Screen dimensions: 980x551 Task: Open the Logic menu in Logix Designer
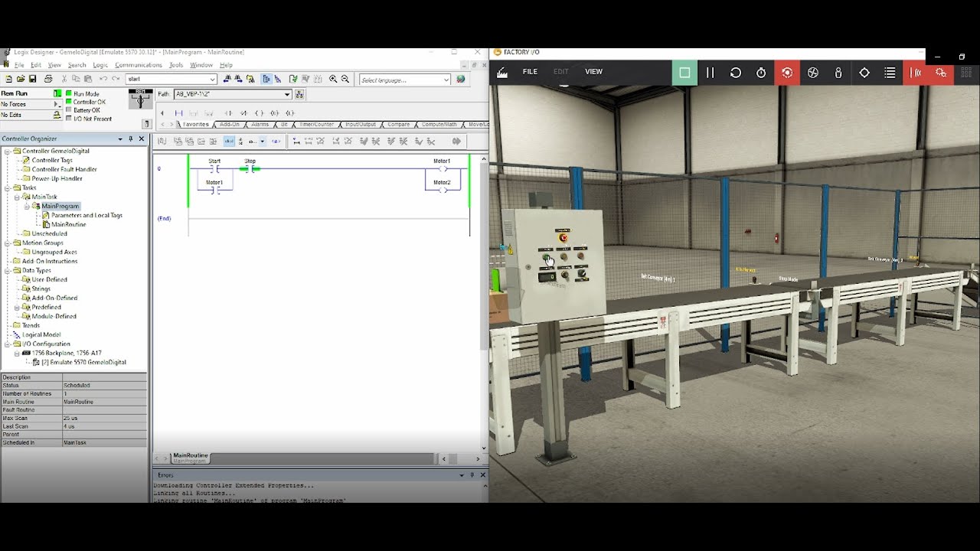click(x=100, y=65)
